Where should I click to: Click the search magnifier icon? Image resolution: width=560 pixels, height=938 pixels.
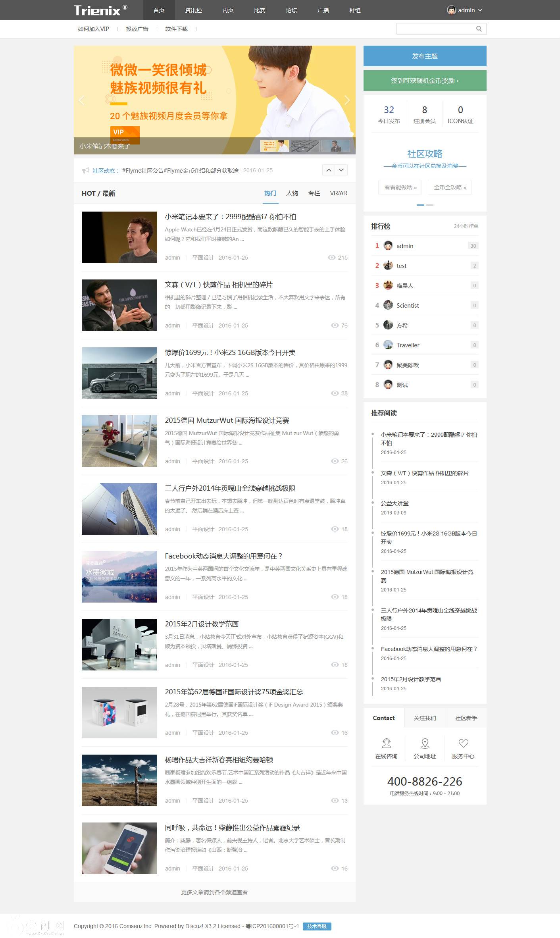[x=479, y=29]
